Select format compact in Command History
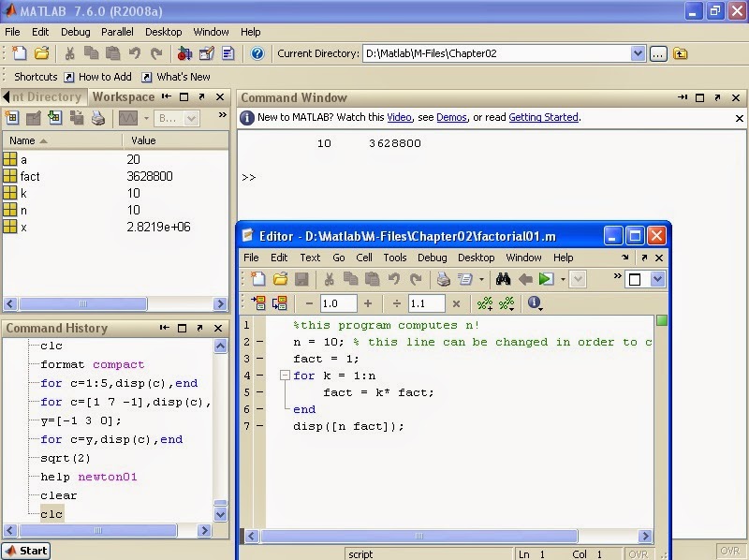The image size is (749, 560). tap(92, 364)
